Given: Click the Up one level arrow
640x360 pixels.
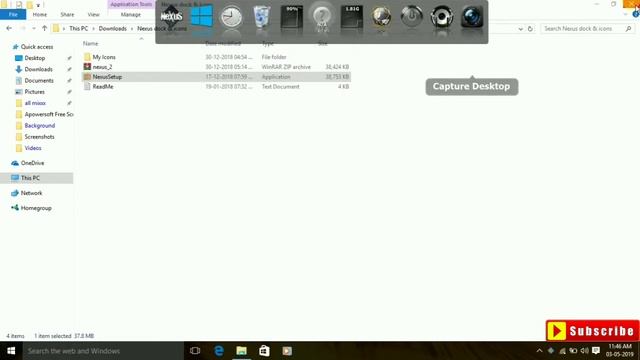Looking at the screenshot, I should (x=44, y=29).
